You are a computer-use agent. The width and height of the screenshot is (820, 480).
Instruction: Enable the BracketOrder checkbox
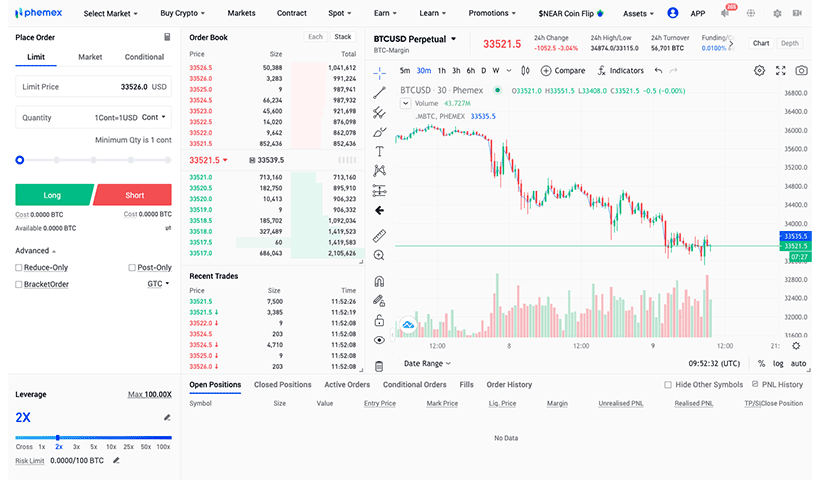point(19,284)
